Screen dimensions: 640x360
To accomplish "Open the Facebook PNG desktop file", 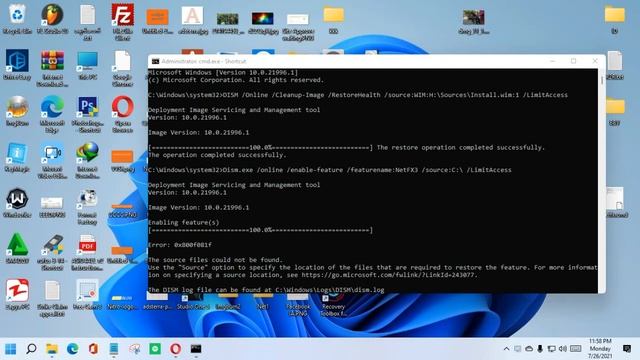I will point(298,305).
